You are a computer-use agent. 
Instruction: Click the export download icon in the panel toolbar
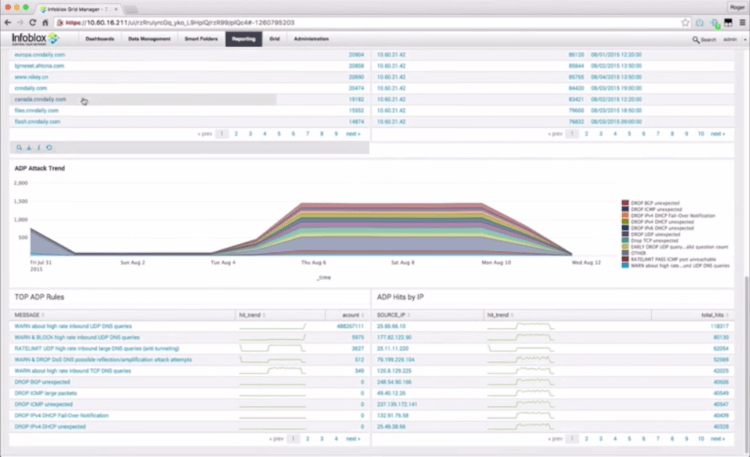[28, 147]
